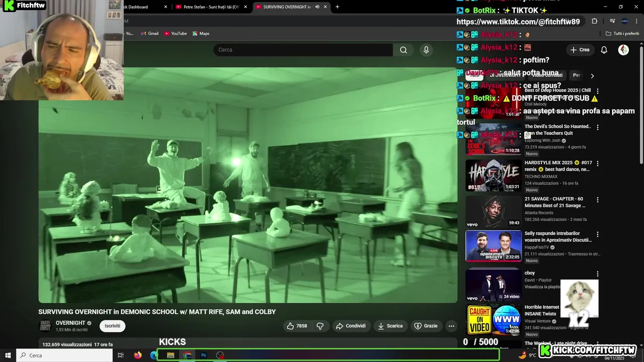The width and height of the screenshot is (644, 362).
Task: Focus the YouTube Cerca search field
Action: point(303,50)
